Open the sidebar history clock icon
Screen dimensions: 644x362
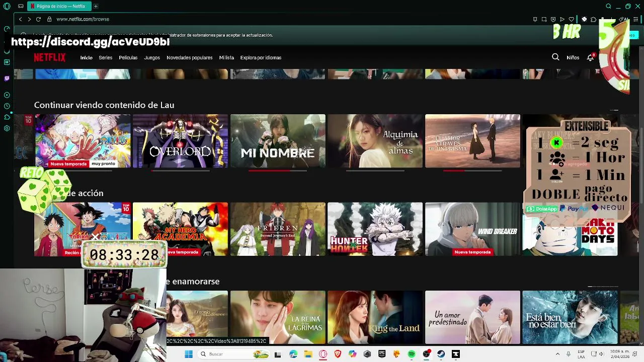point(7,106)
